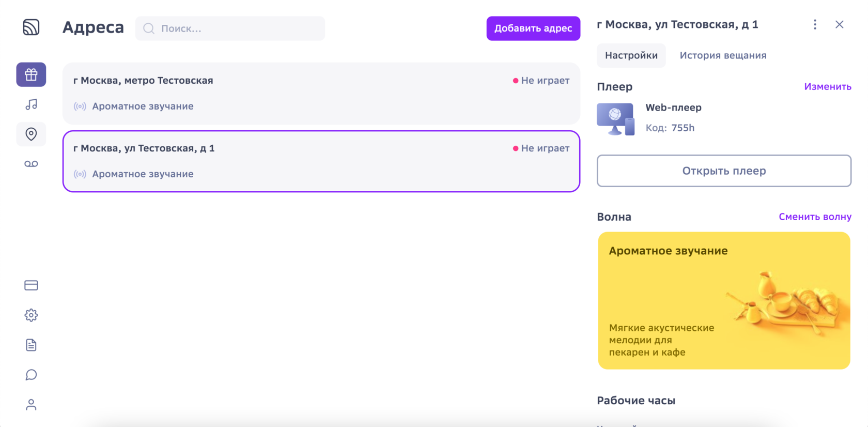Image resolution: width=868 pixels, height=427 pixels.
Task: Open the voicemail icon section
Action: 31,164
